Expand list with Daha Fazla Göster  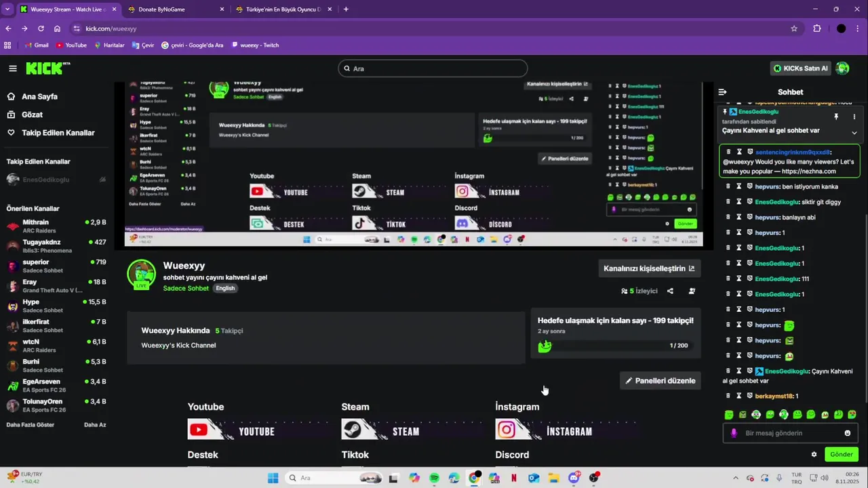30,425
